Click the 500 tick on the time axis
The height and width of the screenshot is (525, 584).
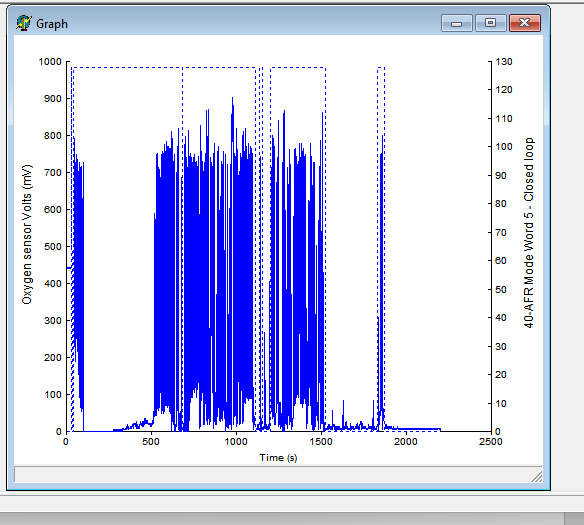(x=151, y=442)
